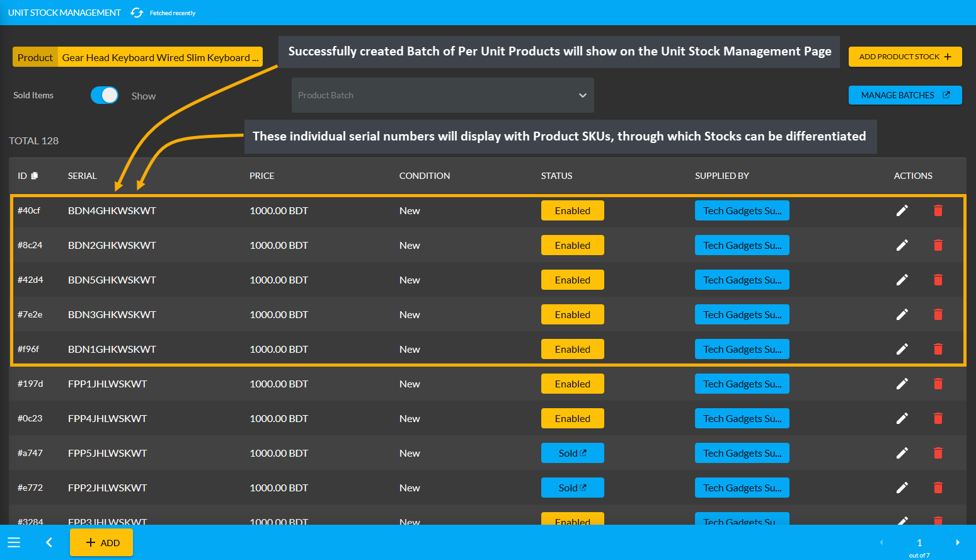Edit stock row BDN5GHKWSKWT with pencil icon

[x=902, y=280]
